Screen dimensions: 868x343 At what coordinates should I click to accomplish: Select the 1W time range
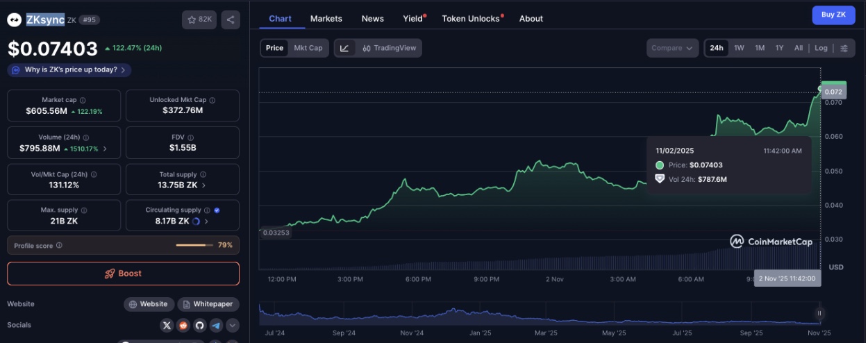coord(739,48)
